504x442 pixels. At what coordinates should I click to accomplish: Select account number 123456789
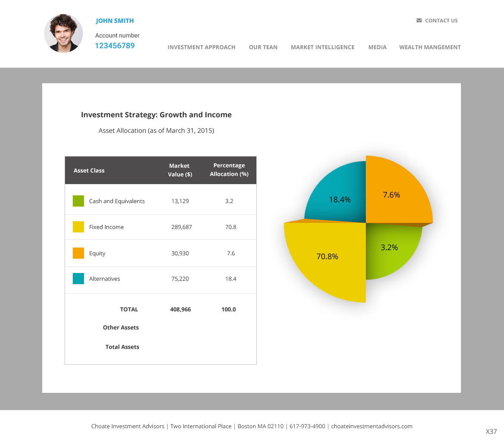115,45
